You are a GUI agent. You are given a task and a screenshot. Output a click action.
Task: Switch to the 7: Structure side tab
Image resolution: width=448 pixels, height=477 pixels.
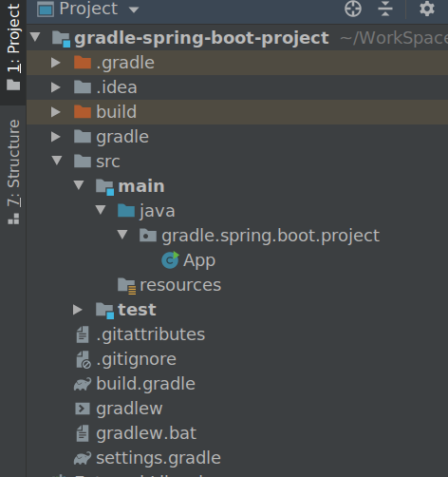point(13,173)
